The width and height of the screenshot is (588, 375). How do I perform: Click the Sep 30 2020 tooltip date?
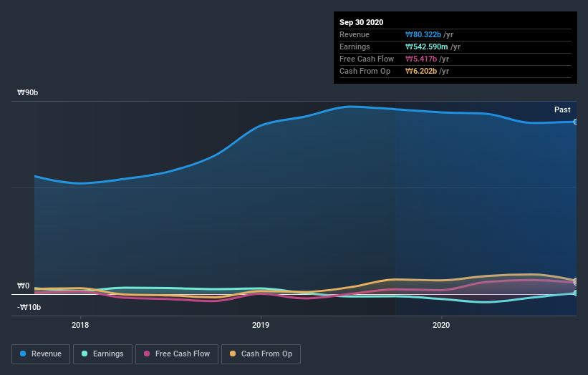pyautogui.click(x=361, y=22)
